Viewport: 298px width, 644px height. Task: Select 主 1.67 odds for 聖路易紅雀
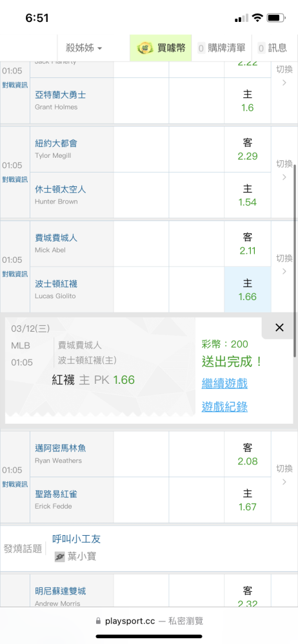click(x=248, y=500)
